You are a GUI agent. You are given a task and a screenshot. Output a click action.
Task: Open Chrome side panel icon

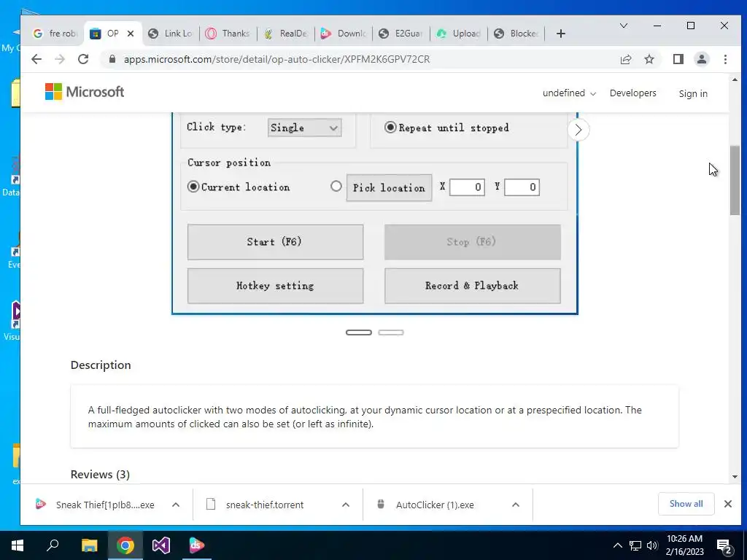coord(678,59)
